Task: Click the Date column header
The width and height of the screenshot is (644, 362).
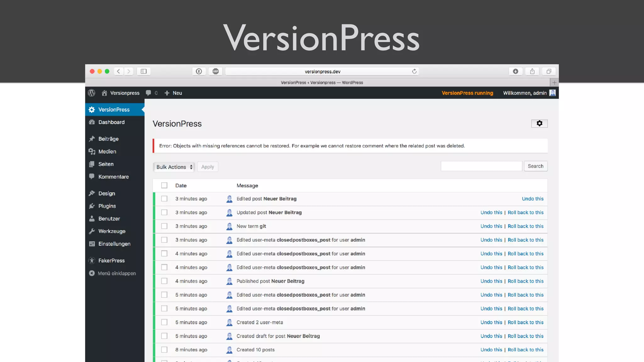Action: [x=181, y=185]
